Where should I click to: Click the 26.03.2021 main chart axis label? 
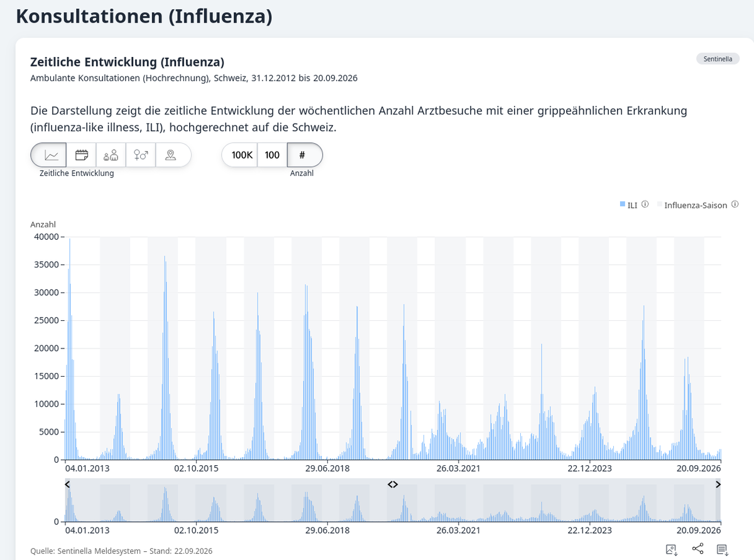point(459,468)
